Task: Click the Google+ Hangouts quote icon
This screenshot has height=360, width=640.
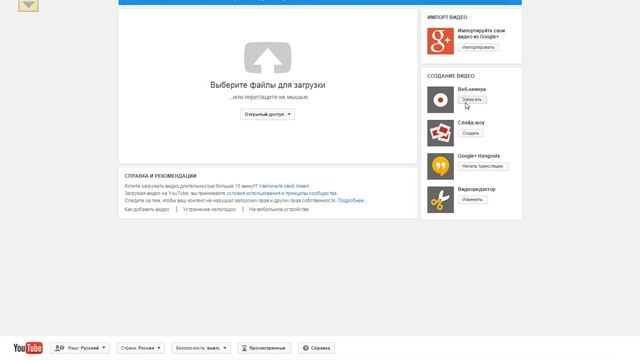Action: point(440,167)
